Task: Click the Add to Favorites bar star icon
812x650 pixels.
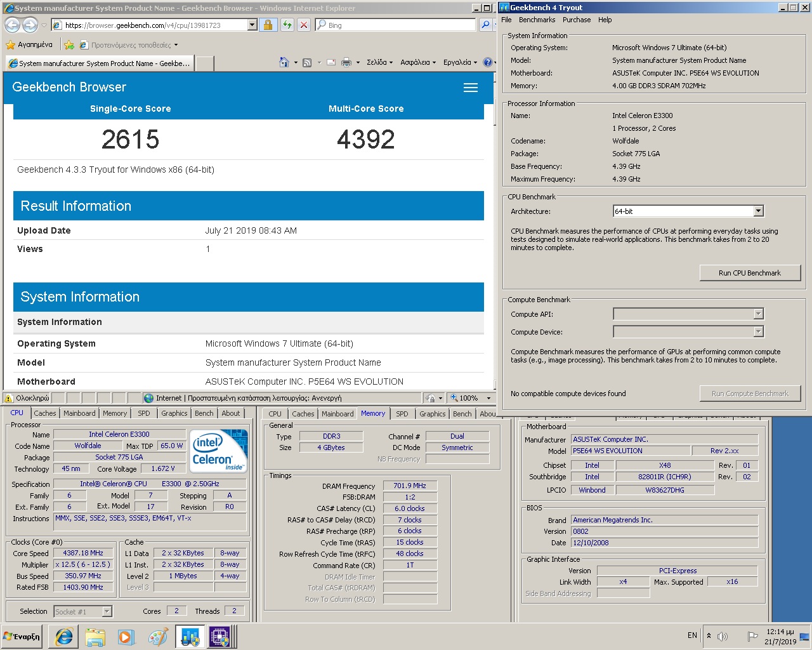Action: (69, 45)
